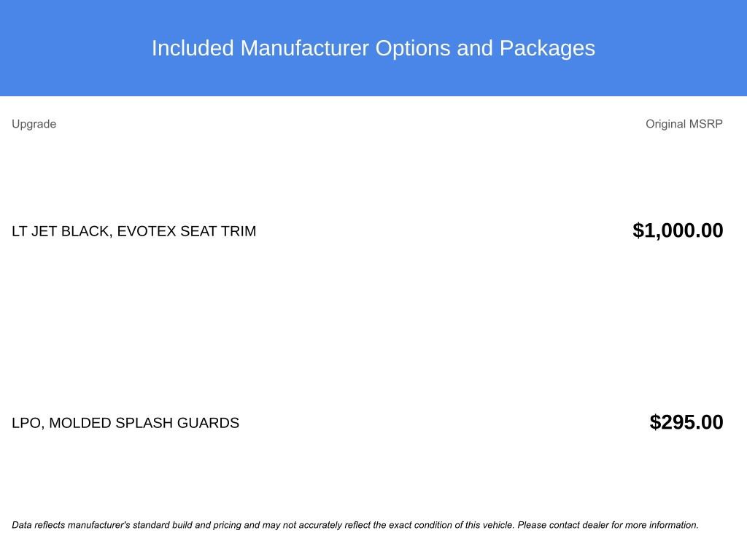Click the word vehicle in the disclaimer

tap(498, 525)
